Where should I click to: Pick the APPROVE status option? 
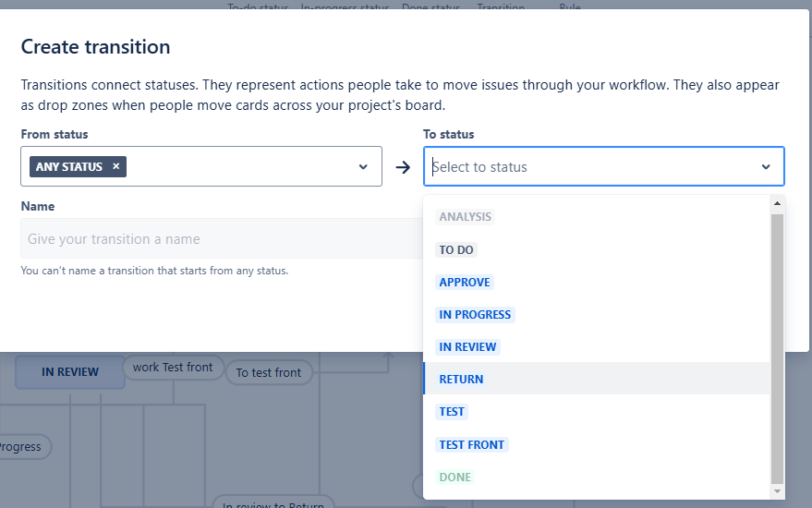[x=465, y=283]
